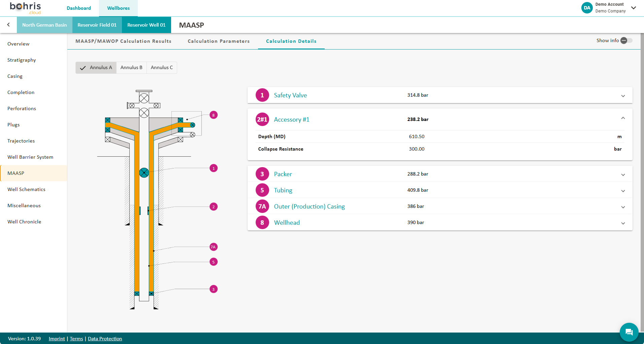Select the Annulus B option
Viewport: 644px width, 344px height.
point(131,68)
